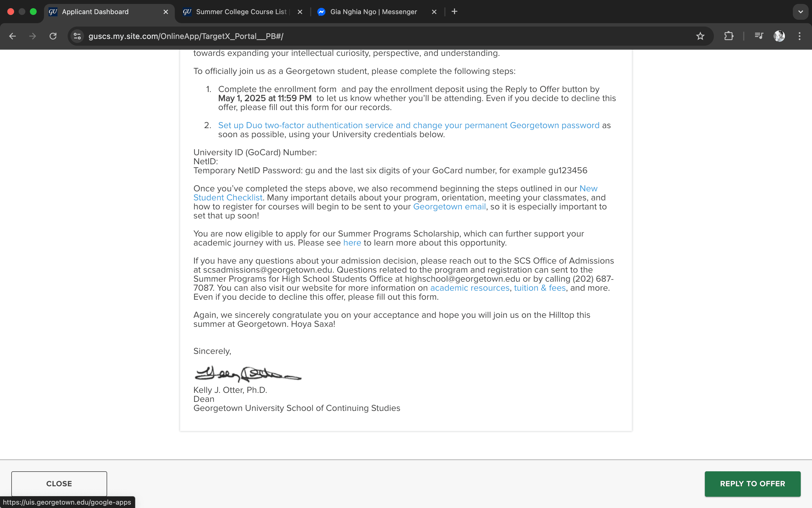Click the 'NetID:' line
This screenshot has height=508, width=812.
(x=206, y=162)
